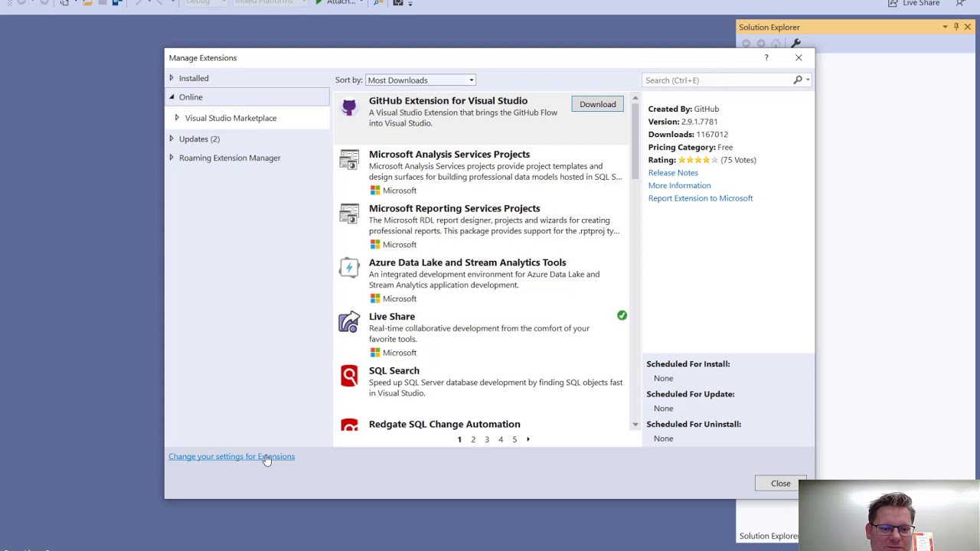
Task: Open Change your settings for Extensions link
Action: tap(231, 456)
